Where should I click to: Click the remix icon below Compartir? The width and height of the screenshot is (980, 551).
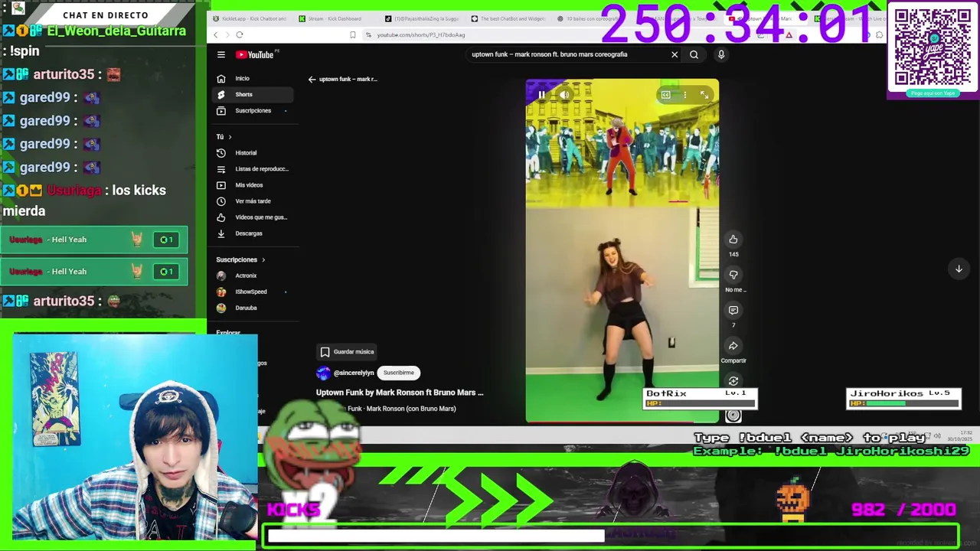point(733,380)
